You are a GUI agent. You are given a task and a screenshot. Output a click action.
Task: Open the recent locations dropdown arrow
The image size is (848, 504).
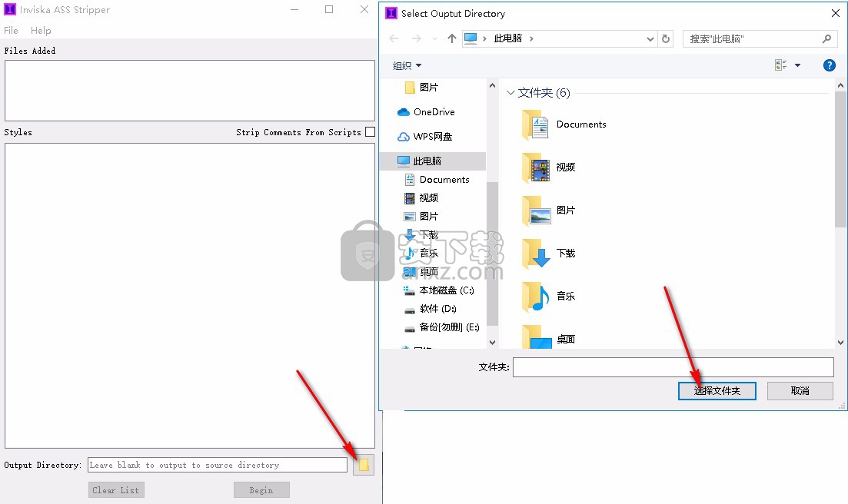434,39
